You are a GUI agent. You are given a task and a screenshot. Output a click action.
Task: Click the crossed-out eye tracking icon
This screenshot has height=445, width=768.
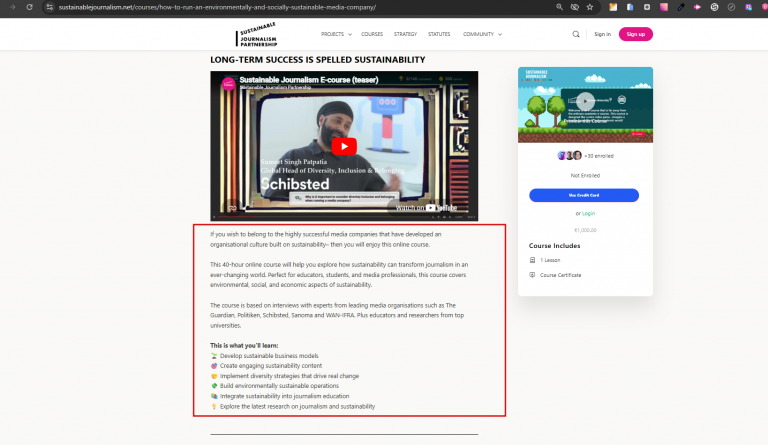(575, 7)
